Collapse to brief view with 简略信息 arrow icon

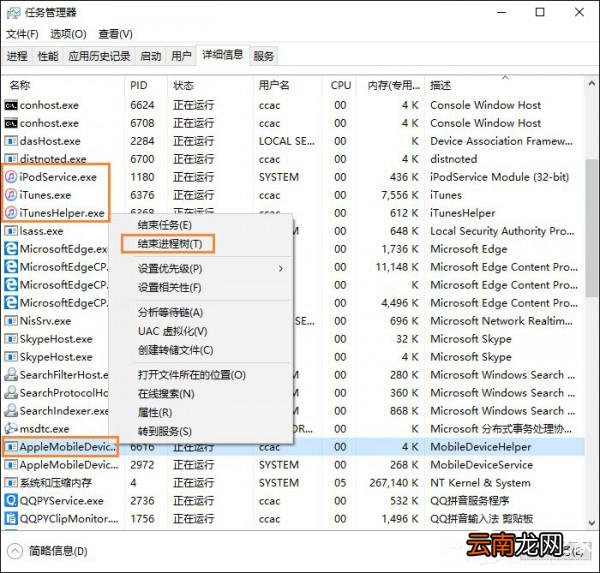tap(15, 551)
